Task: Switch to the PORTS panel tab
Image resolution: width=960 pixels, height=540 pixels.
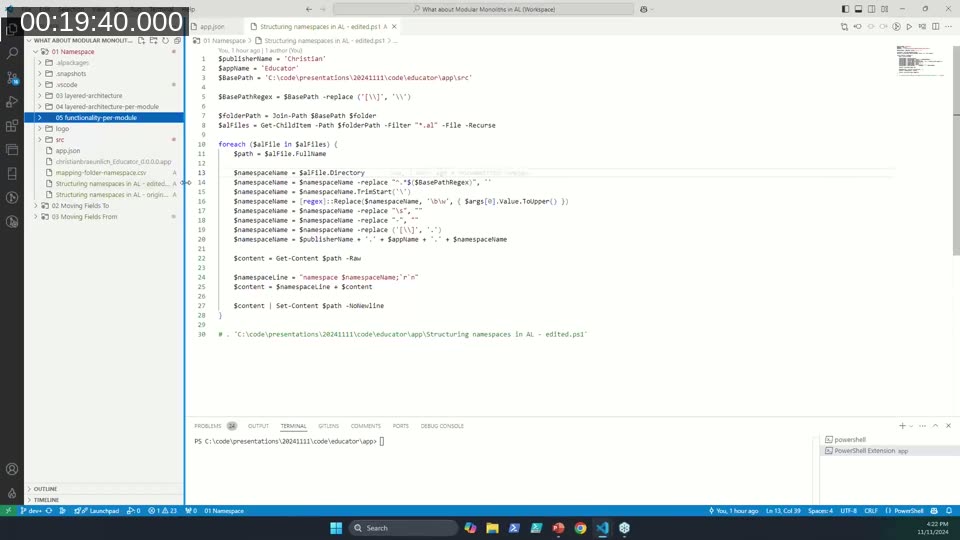Action: 400,426
